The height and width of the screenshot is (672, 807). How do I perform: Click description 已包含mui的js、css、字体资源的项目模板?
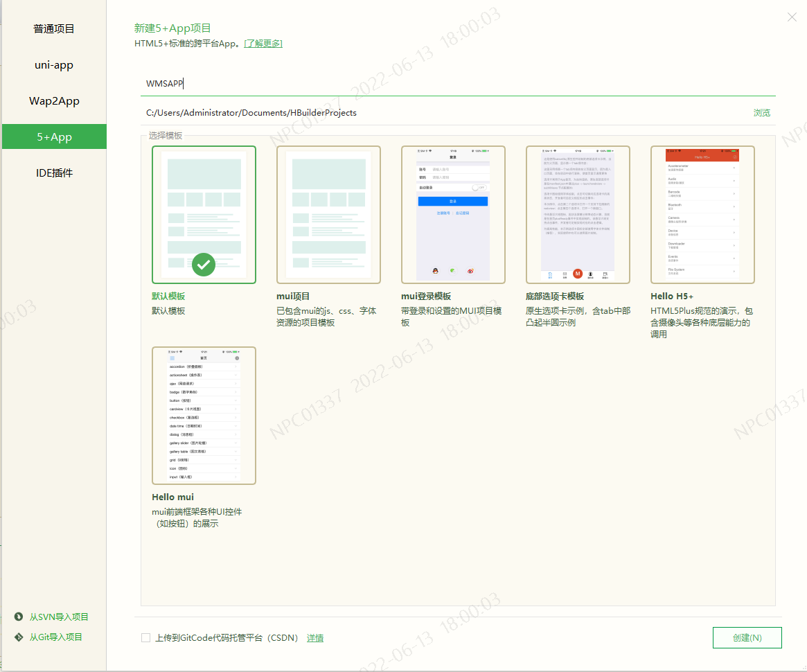coord(326,317)
